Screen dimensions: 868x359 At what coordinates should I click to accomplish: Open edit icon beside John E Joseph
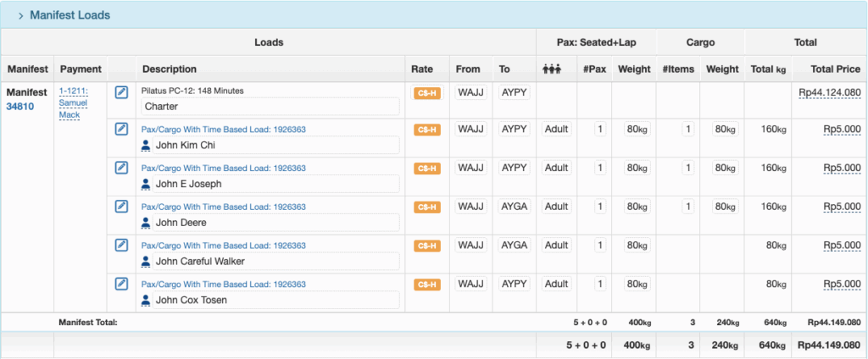[x=121, y=168]
